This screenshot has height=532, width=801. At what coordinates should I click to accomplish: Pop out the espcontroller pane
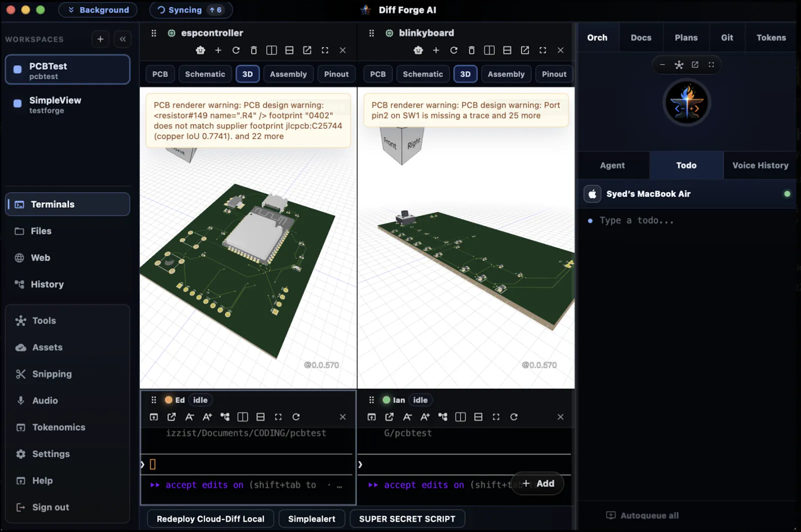[x=307, y=50]
